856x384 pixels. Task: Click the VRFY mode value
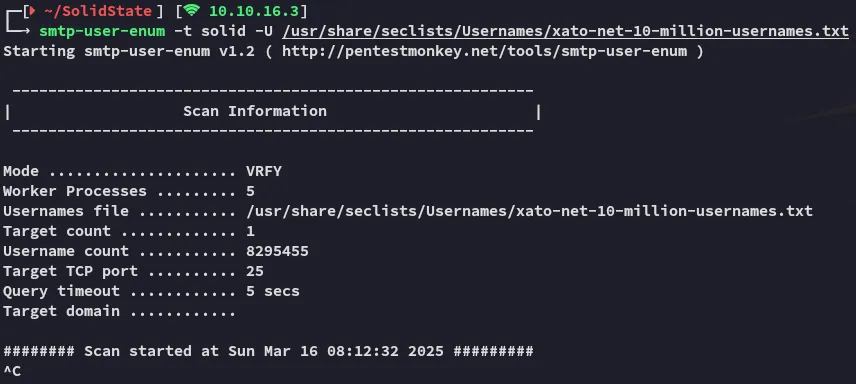point(264,171)
